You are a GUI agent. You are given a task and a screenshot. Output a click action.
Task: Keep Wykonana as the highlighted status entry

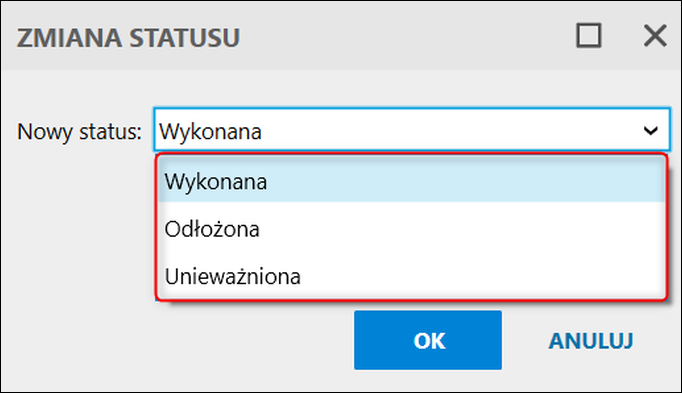click(x=411, y=181)
